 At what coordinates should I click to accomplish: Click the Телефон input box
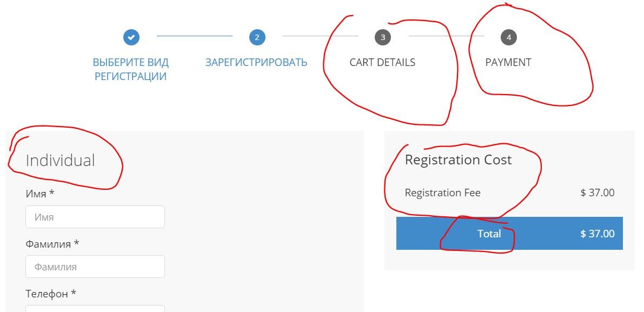pyautogui.click(x=95, y=309)
